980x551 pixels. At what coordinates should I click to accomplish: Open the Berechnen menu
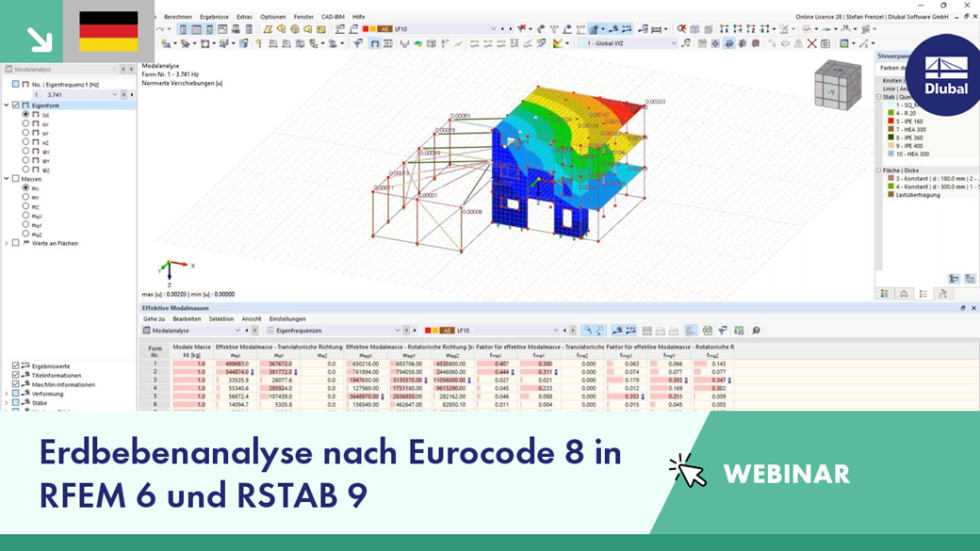click(177, 17)
